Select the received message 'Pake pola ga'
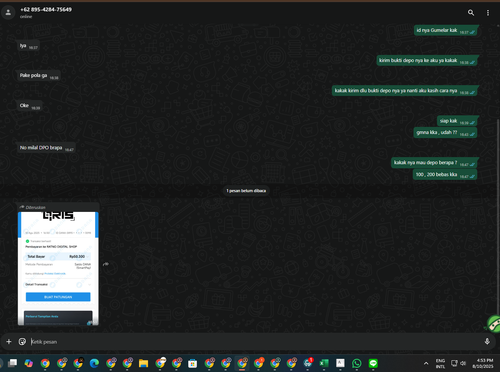 pos(39,76)
